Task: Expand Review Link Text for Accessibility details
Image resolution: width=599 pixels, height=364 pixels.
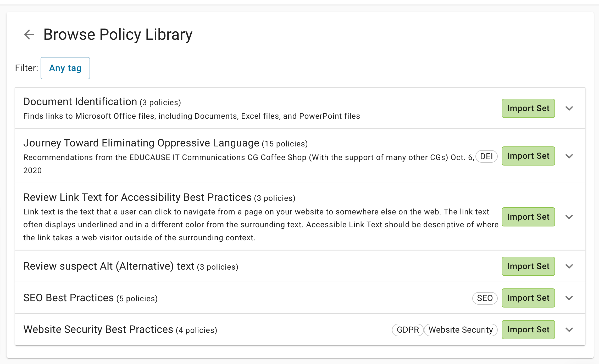Action: 569,217
